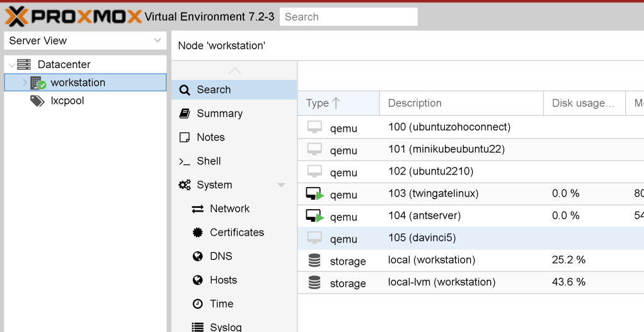
Task: Open the DNS settings
Action: tap(234, 256)
